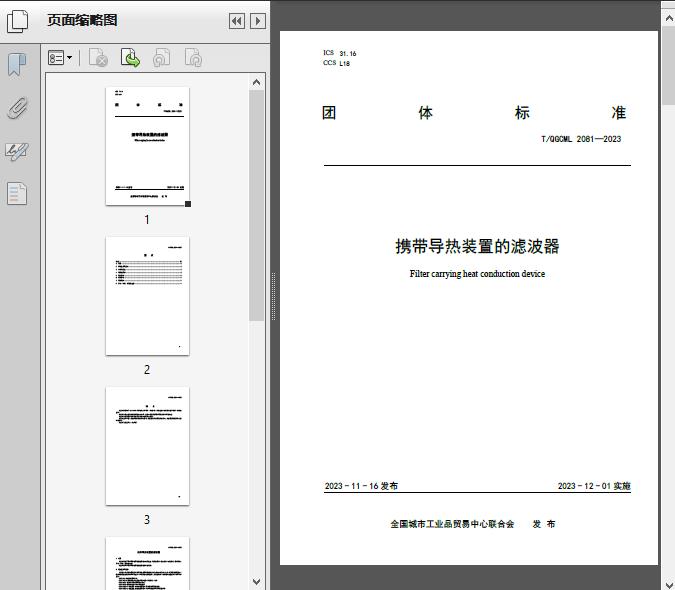The image size is (675, 590).
Task: Select page 3 thumbnail
Action: click(x=147, y=446)
